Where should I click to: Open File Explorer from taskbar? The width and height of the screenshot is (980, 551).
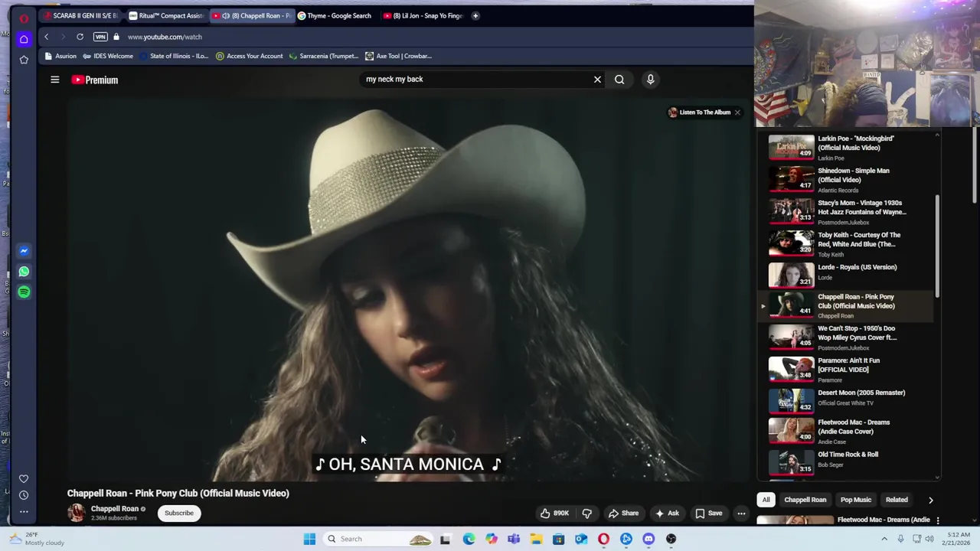536,539
